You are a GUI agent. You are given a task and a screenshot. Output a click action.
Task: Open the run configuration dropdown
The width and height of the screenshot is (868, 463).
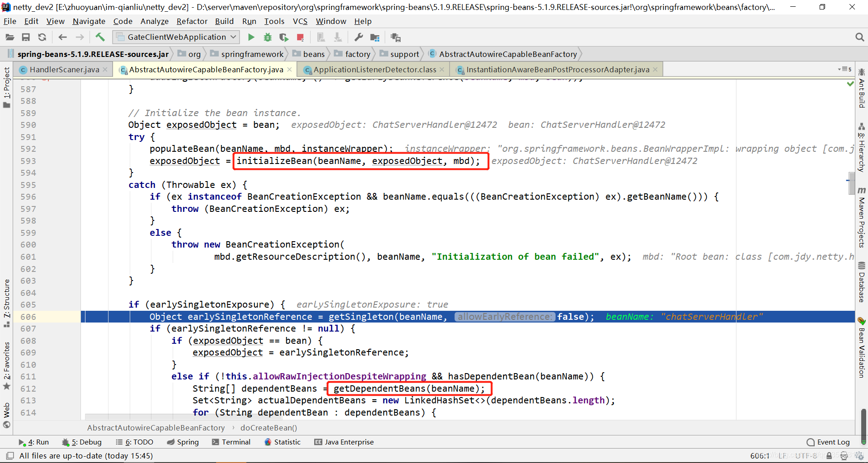point(176,37)
